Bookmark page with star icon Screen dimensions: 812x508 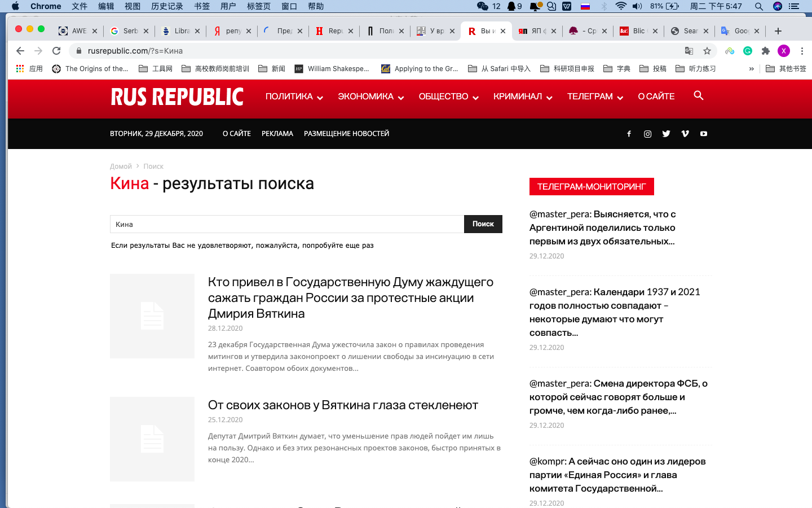707,51
